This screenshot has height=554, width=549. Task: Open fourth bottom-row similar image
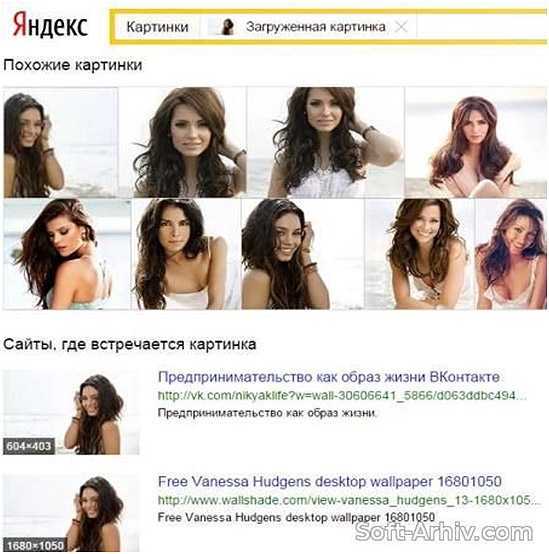(420, 254)
